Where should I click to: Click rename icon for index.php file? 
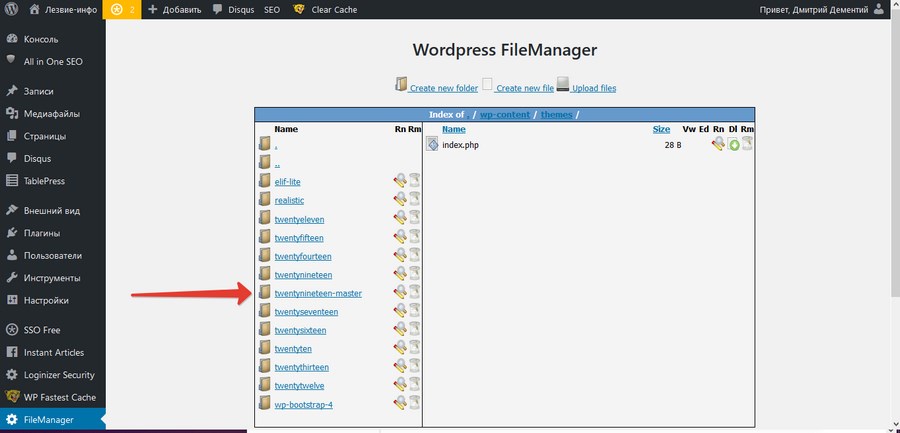[x=719, y=144]
